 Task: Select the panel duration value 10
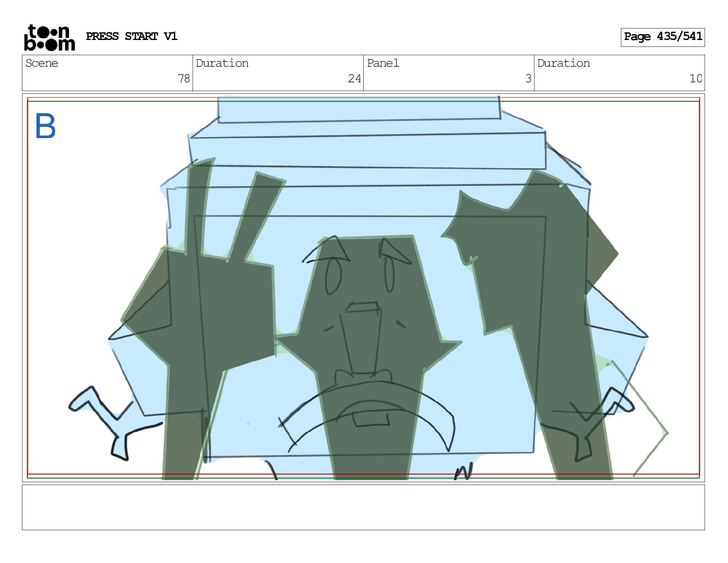[x=696, y=79]
